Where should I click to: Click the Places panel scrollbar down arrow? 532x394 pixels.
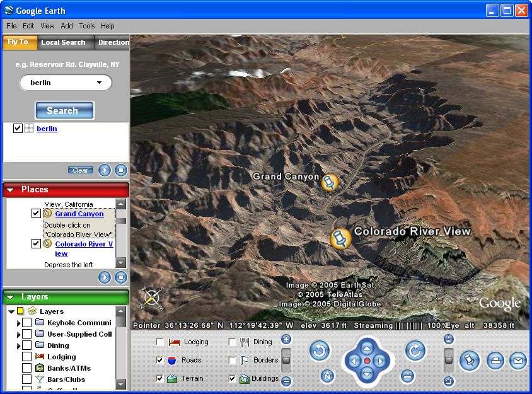click(122, 263)
